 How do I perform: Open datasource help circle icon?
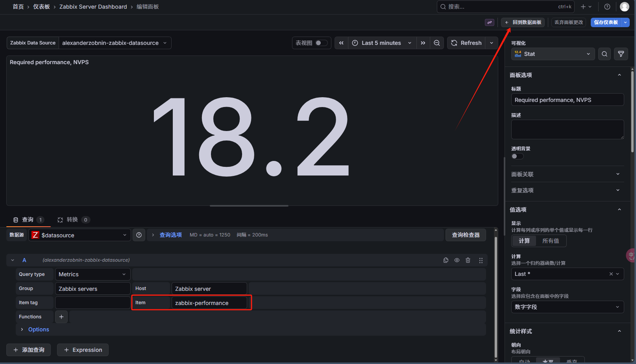(139, 235)
